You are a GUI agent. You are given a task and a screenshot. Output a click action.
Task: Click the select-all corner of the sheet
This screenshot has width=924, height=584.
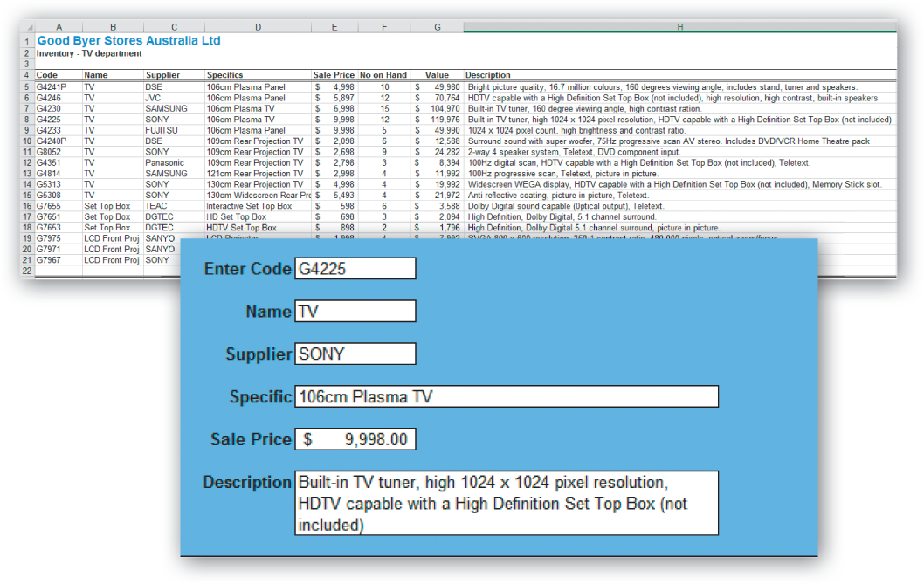pos(28,27)
